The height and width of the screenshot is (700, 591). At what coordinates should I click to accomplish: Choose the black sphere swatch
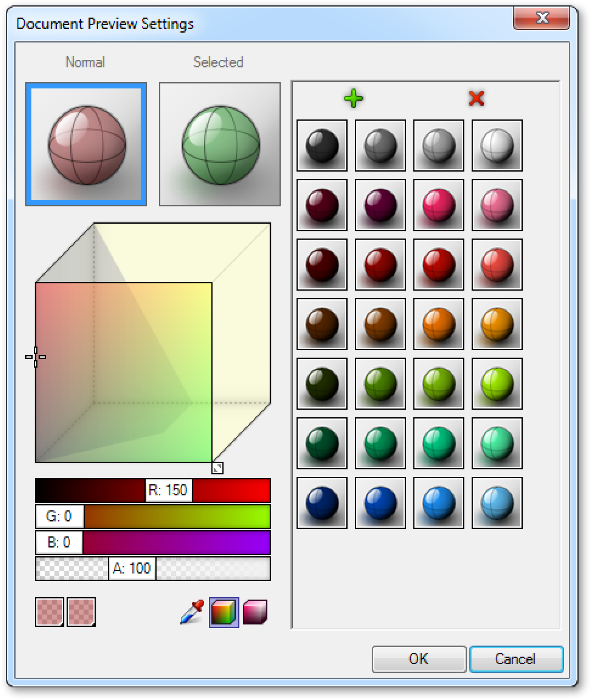point(322,145)
